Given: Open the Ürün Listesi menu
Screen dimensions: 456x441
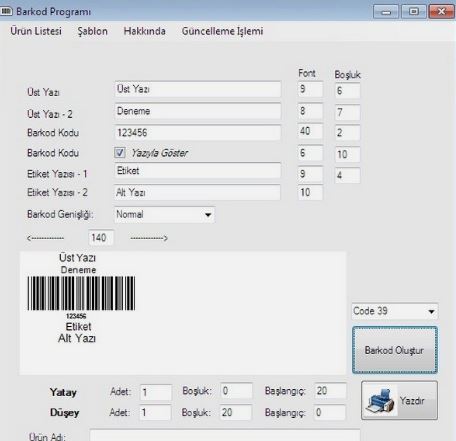Looking at the screenshot, I should [36, 31].
